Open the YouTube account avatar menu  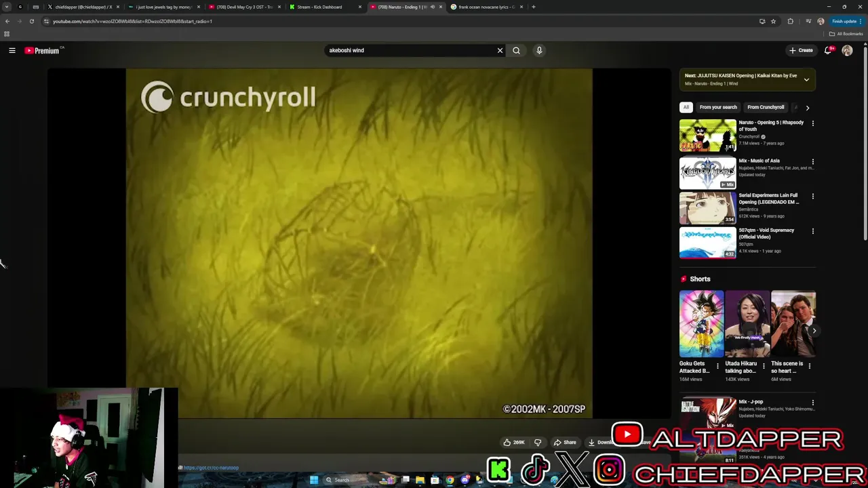[847, 50]
